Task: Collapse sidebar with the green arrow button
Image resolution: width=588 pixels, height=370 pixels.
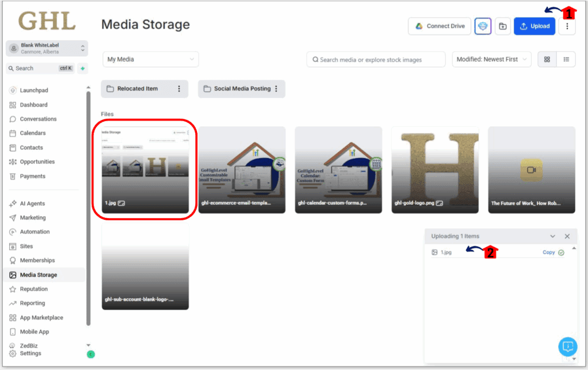Action: click(x=91, y=355)
